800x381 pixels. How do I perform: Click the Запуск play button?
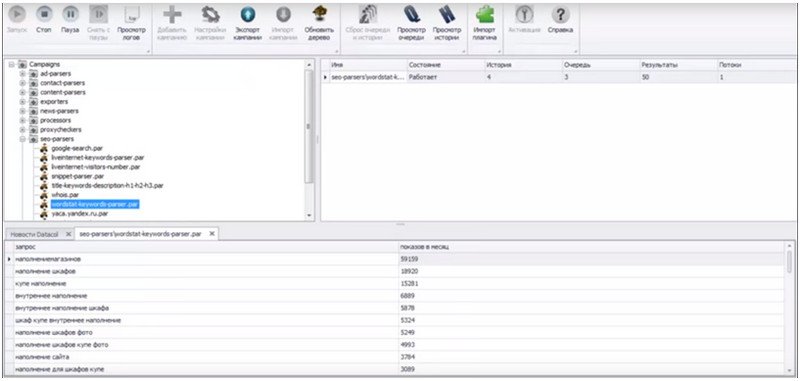pyautogui.click(x=17, y=20)
